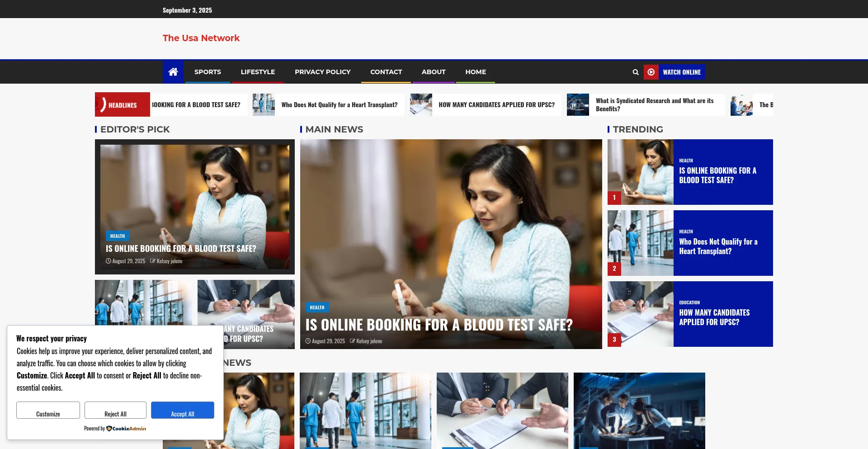Open trending How Many Candidates UPSC headline
Image resolution: width=868 pixels, height=449 pixels.
tap(714, 317)
